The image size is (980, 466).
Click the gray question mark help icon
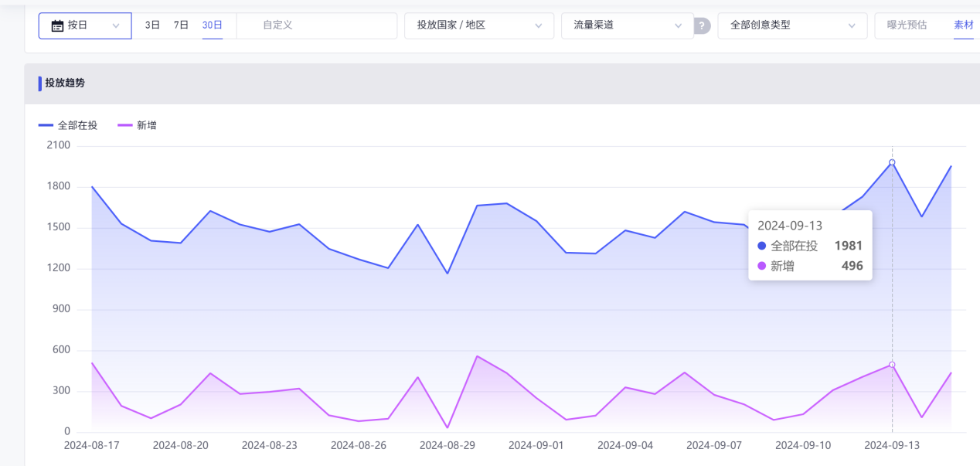pyautogui.click(x=702, y=26)
